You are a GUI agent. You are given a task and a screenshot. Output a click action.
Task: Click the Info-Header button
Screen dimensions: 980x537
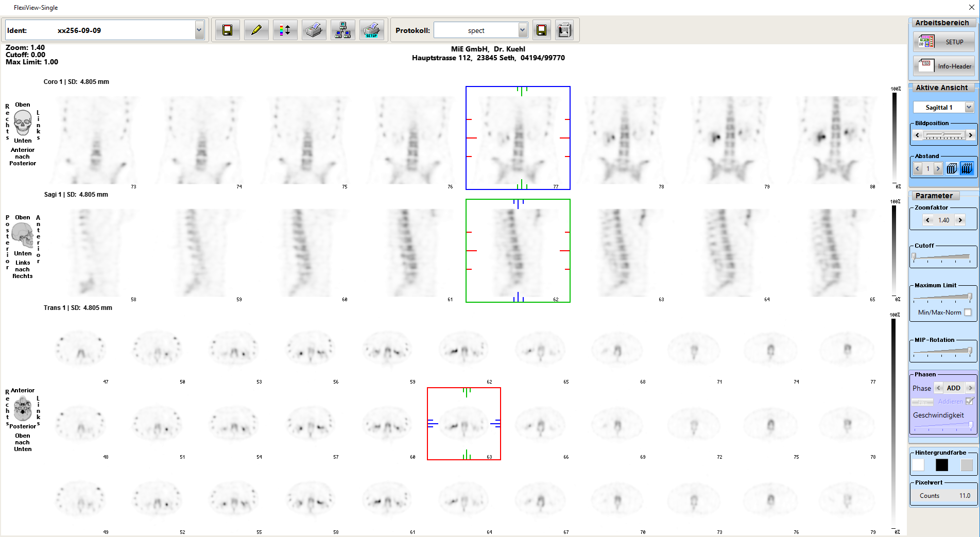(x=944, y=66)
